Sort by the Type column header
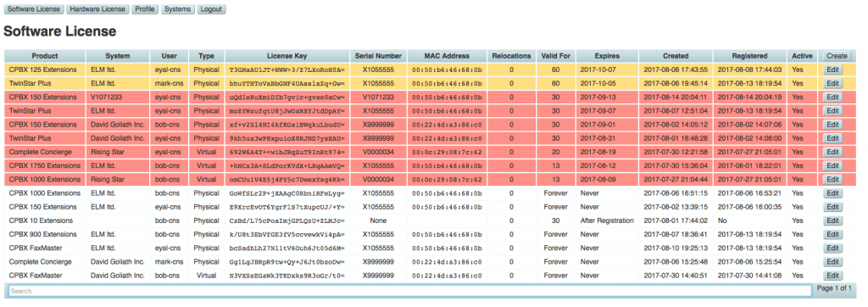Screen dimensions: 868x307 pyautogui.click(x=207, y=56)
